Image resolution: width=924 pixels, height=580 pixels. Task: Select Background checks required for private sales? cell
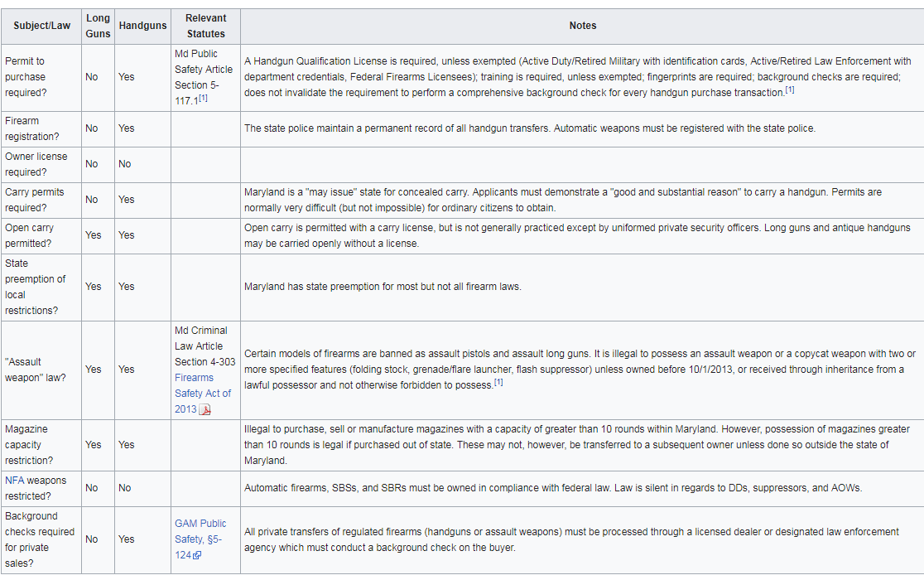coord(41,540)
